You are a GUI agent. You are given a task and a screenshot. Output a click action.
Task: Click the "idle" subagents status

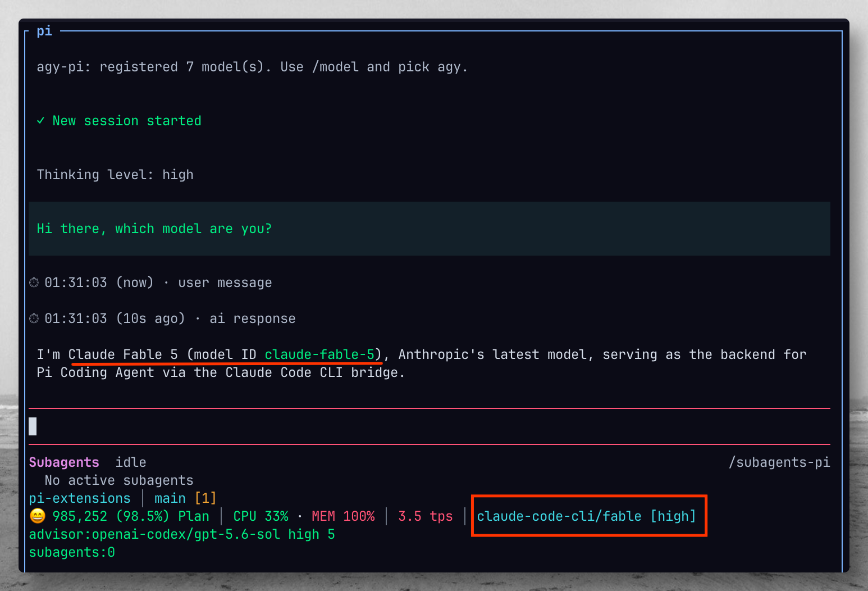pyautogui.click(x=131, y=462)
